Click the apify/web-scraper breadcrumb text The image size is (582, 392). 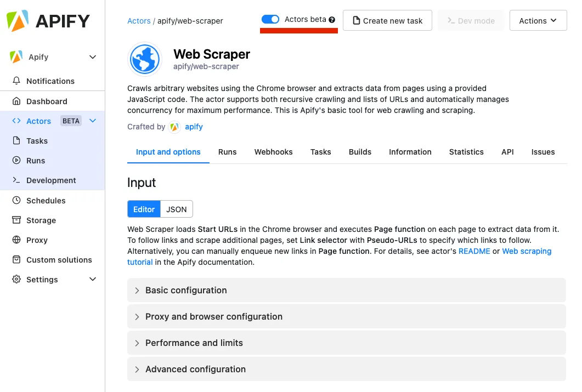(x=190, y=21)
